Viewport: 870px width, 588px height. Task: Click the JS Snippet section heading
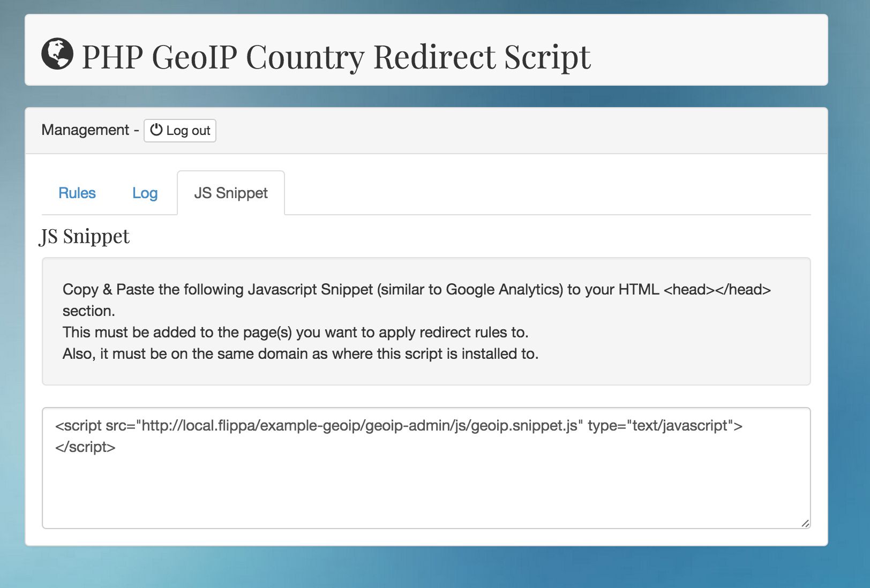85,236
